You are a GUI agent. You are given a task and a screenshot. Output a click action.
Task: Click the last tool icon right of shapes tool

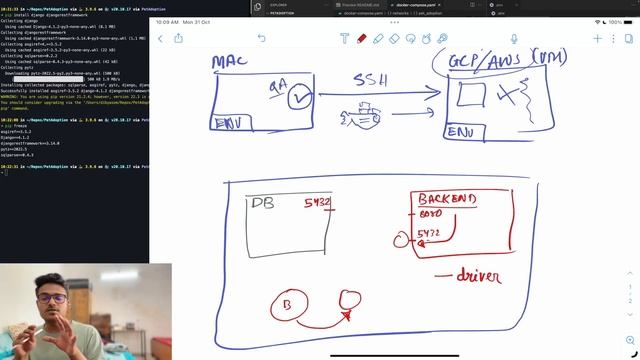(442, 39)
